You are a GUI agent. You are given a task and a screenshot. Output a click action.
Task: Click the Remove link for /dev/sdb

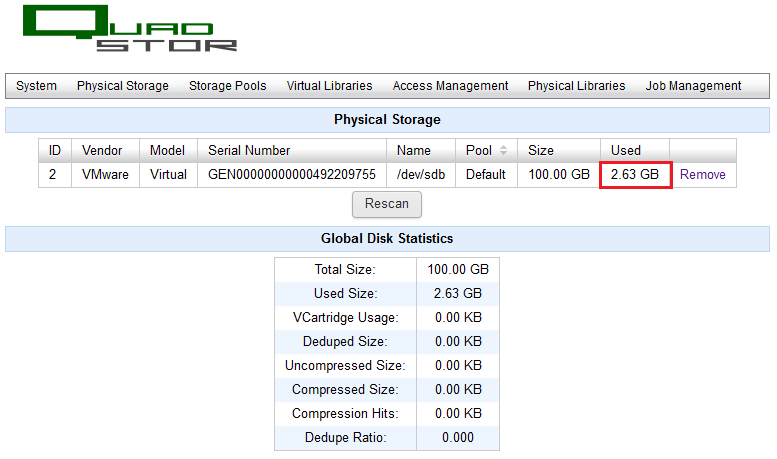pos(703,174)
